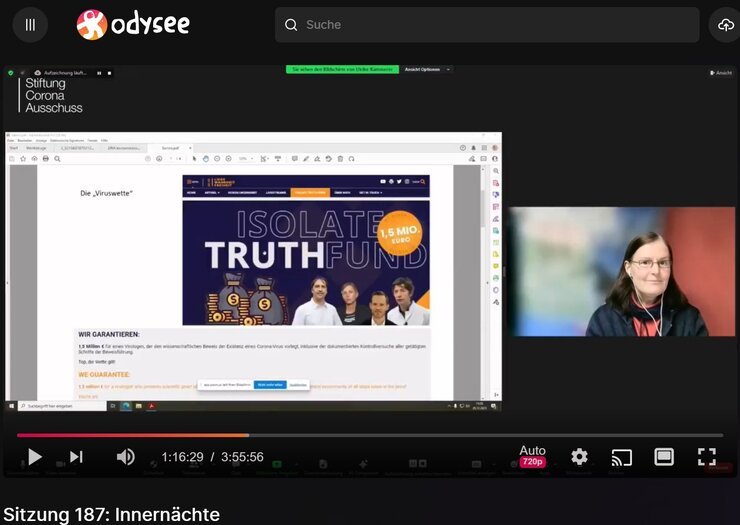Click the magnifier icon in the search bar

[291, 25]
